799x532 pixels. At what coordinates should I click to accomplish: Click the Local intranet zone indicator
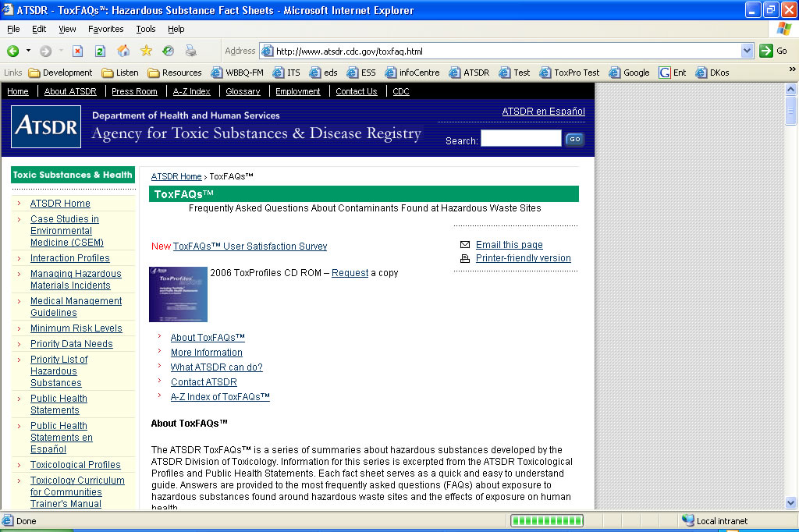pos(715,521)
